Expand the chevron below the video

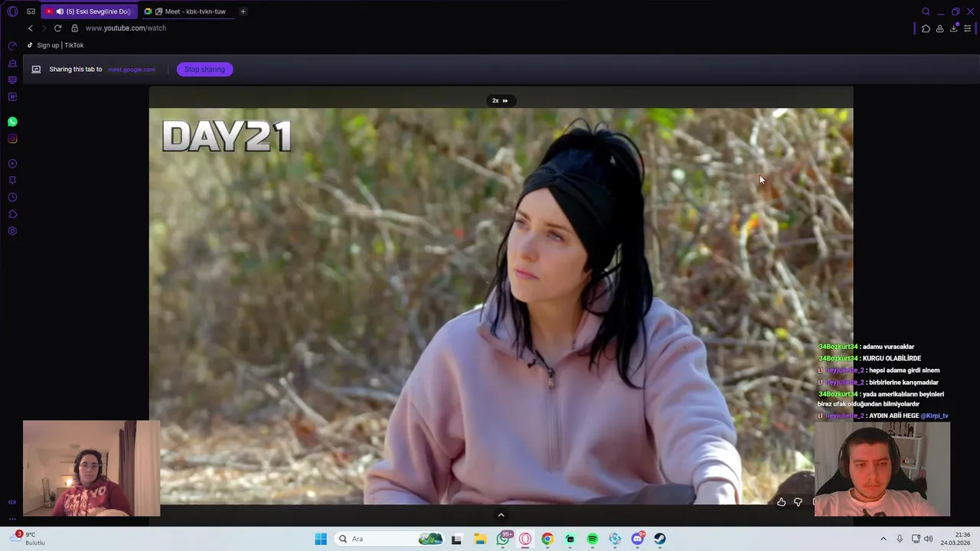tap(501, 515)
